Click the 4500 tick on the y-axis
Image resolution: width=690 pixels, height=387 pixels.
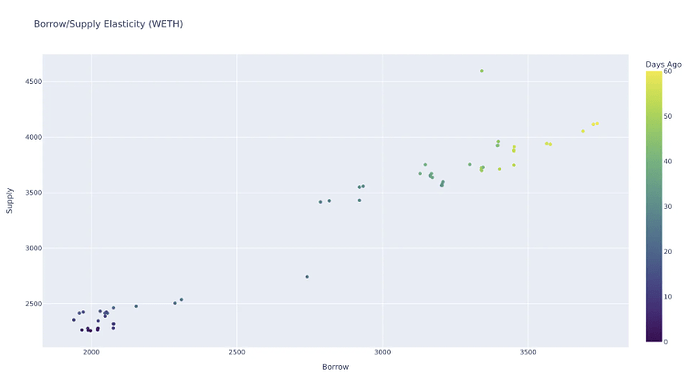coord(33,82)
